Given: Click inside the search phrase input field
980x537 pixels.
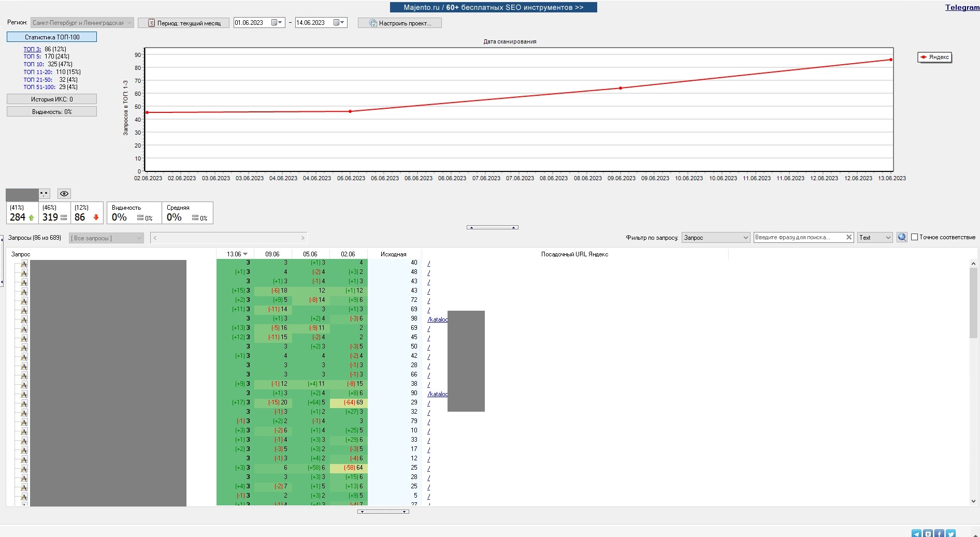Looking at the screenshot, I should point(799,237).
